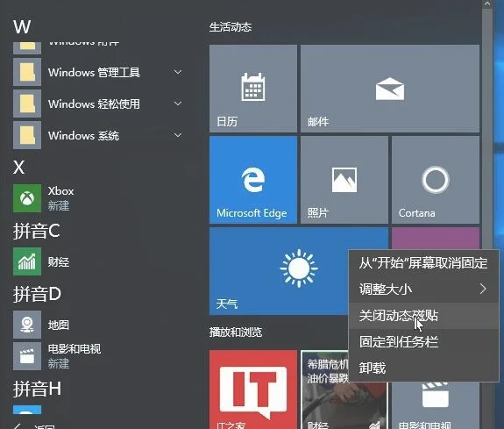Click the 生活动态 group title
Screen dimensions: 504x429
tap(231, 27)
